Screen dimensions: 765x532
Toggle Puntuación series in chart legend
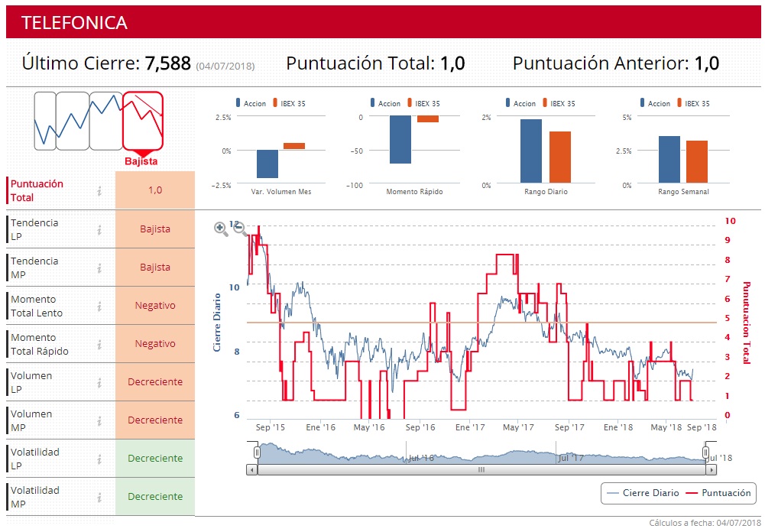point(718,493)
